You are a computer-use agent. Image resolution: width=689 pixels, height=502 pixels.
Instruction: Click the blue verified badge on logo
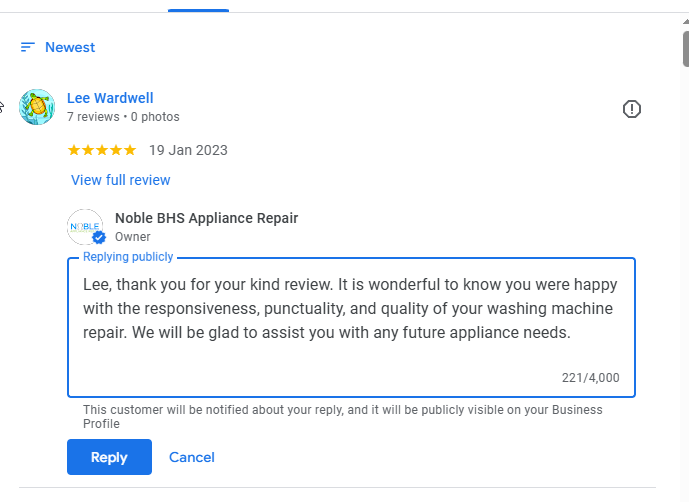pyautogui.click(x=99, y=238)
